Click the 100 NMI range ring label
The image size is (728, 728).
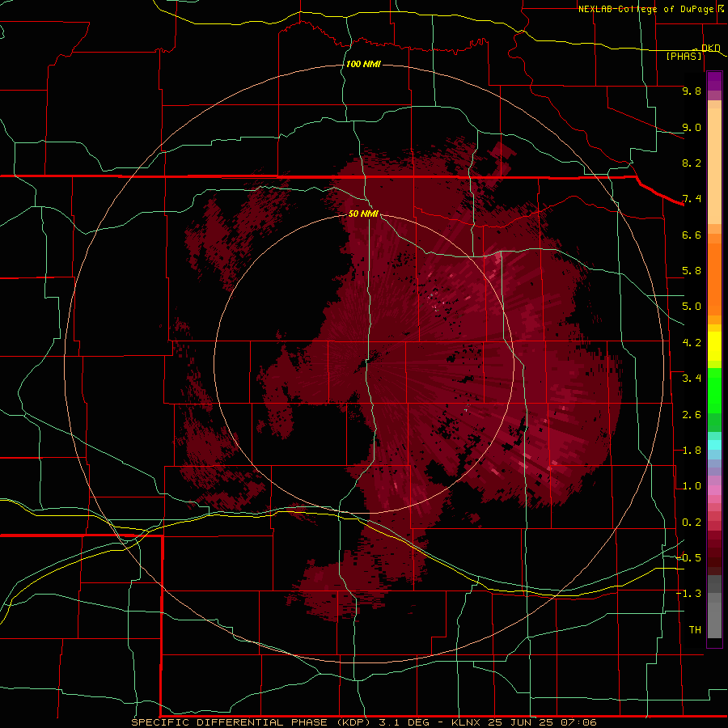tap(363, 64)
